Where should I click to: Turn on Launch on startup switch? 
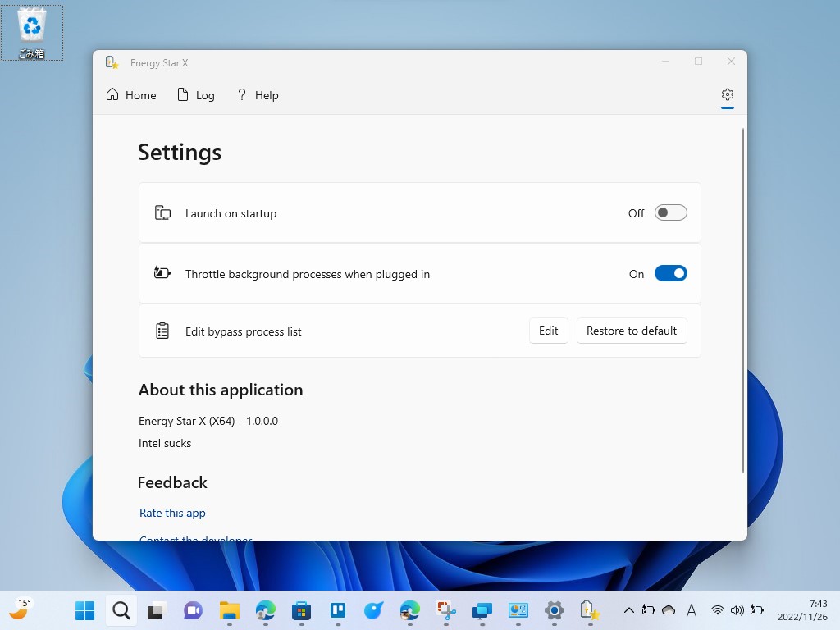[x=670, y=212]
